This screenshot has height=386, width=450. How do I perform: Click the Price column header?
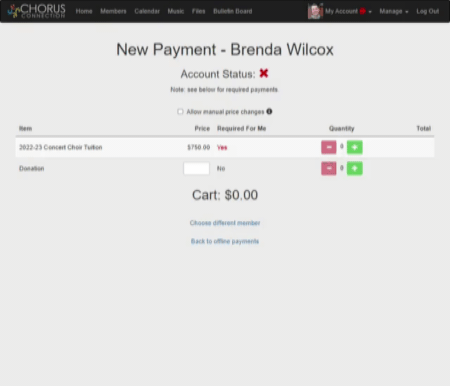pyautogui.click(x=202, y=128)
